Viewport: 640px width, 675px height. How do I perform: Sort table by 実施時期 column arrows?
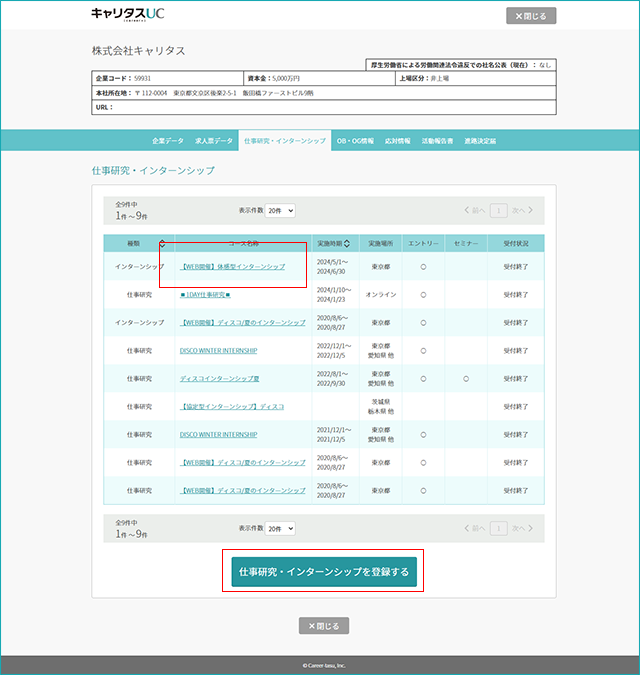tap(347, 244)
